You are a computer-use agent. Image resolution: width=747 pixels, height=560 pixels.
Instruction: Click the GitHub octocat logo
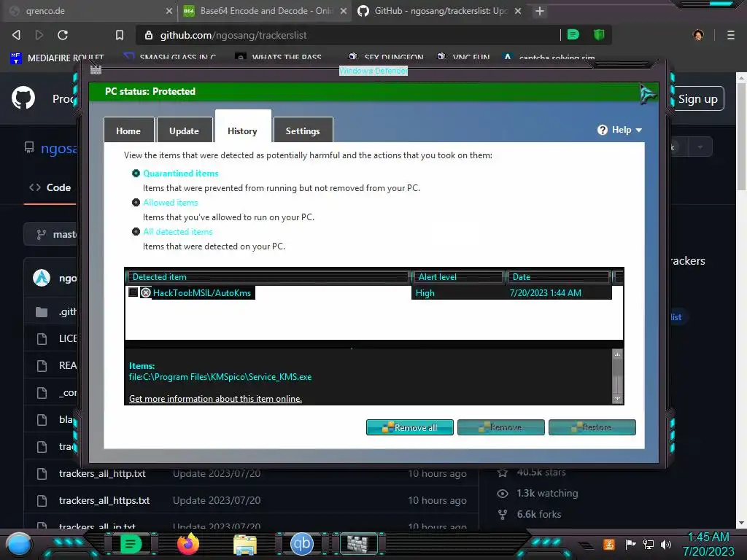(23, 98)
